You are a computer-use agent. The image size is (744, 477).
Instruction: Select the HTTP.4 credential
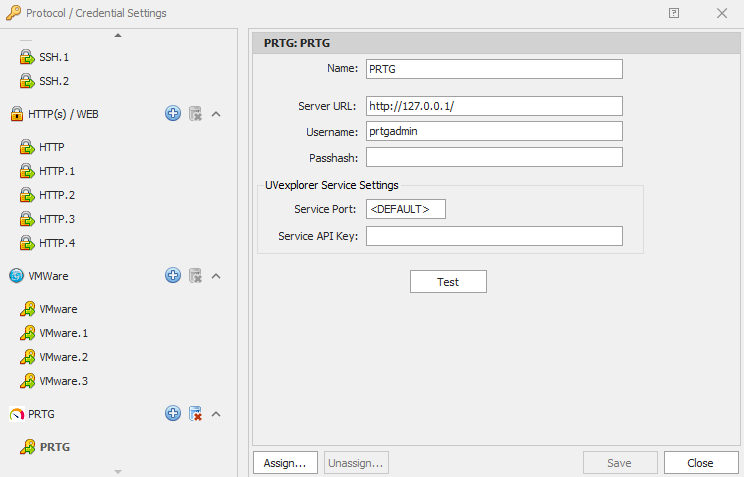[57, 243]
